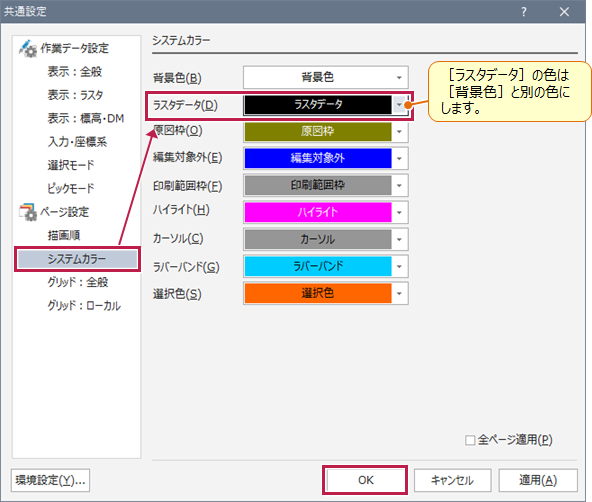Open the 表示：ラスタ settings page
Viewport: 592px width, 502px height.
click(75, 95)
